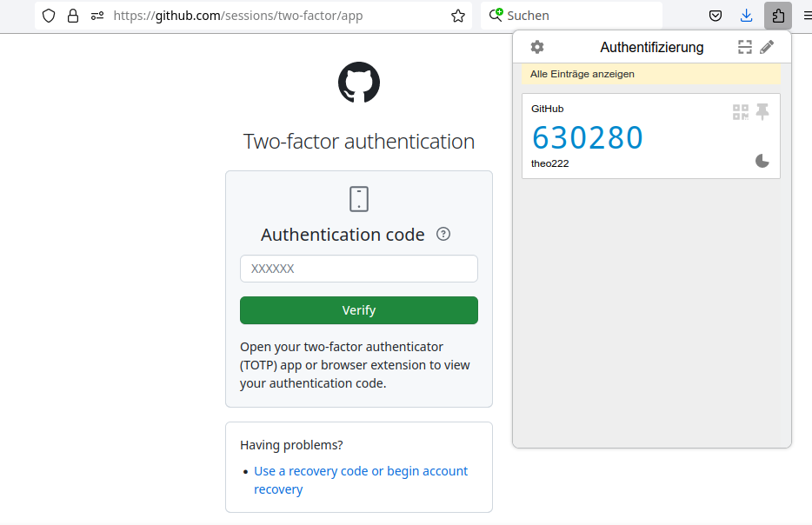Click the Suchen search box
The height and width of the screenshot is (525, 812).
click(574, 16)
